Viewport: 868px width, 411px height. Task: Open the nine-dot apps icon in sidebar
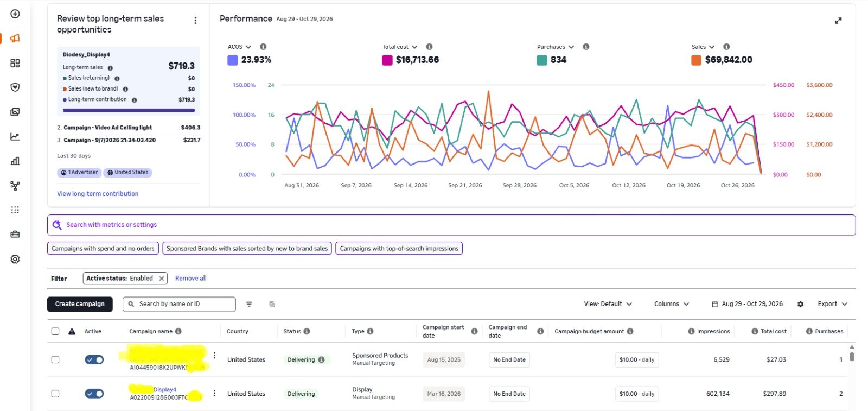(15, 210)
